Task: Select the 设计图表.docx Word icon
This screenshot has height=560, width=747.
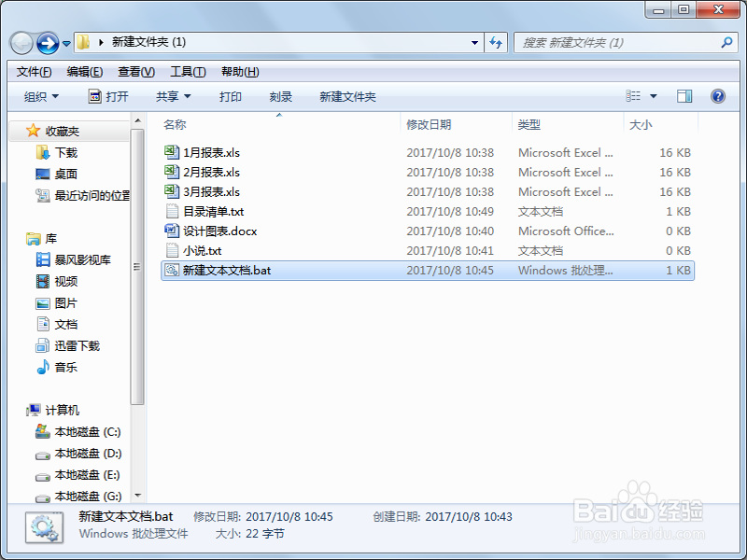Action: 172,231
